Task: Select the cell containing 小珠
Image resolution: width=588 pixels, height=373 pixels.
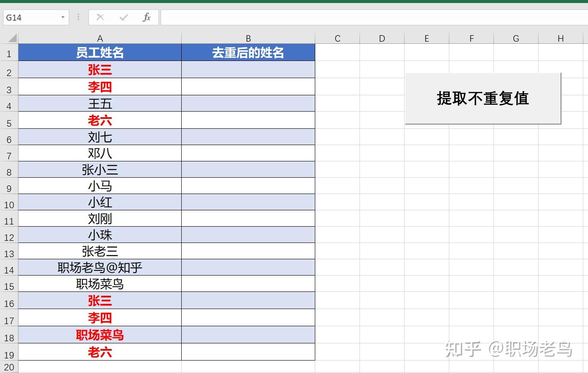Action: (x=100, y=235)
